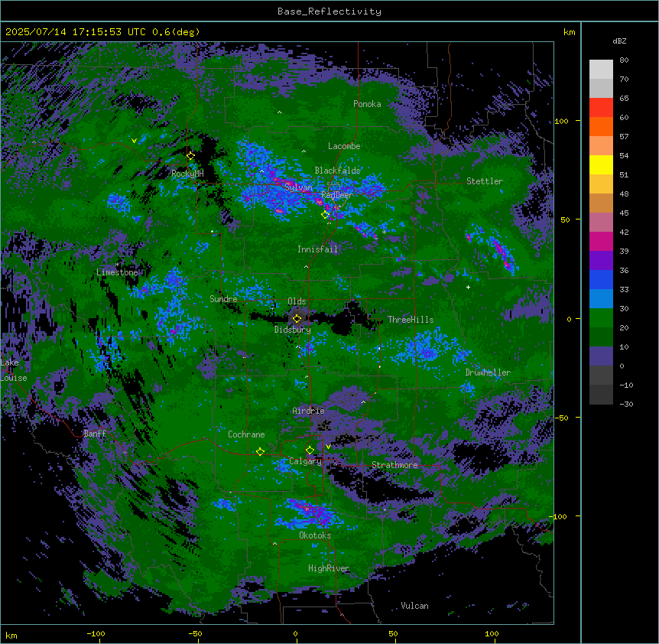Click the Stettler city label

[x=485, y=181]
